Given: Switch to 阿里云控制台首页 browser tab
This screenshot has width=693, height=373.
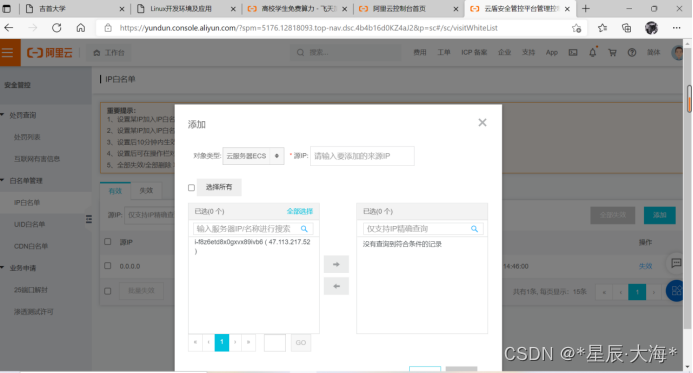Looking at the screenshot, I should tap(408, 9).
